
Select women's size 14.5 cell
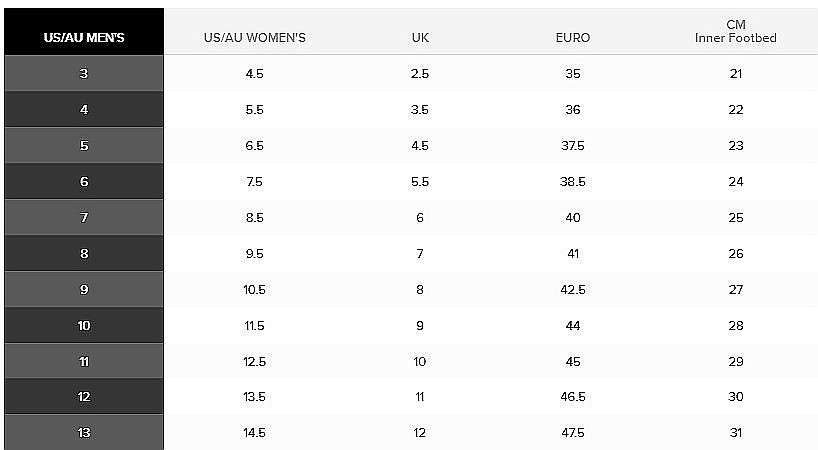(255, 433)
